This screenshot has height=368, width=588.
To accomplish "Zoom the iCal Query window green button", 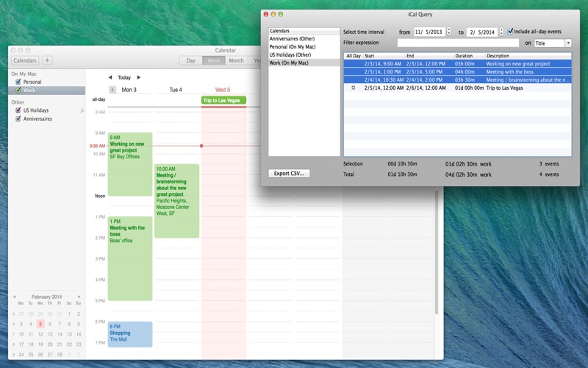I will click(x=281, y=14).
